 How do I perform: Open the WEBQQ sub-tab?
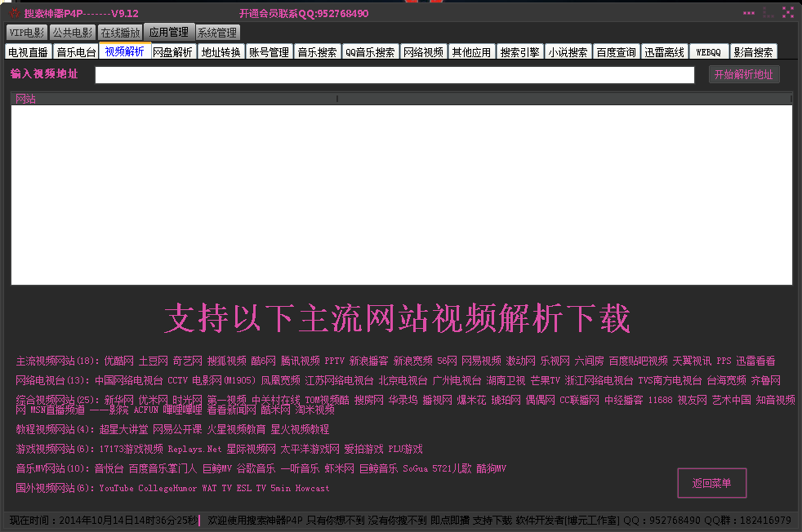click(x=708, y=52)
